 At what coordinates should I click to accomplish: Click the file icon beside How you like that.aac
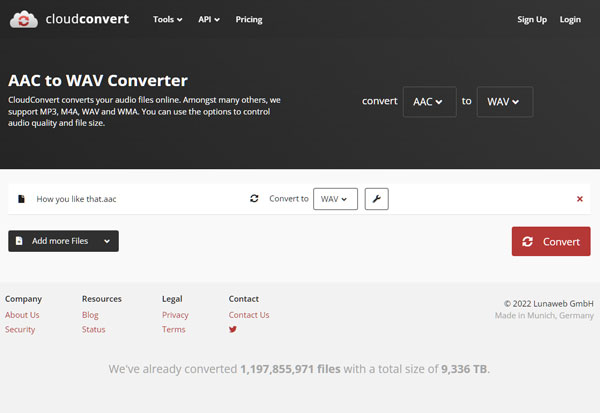click(x=21, y=199)
